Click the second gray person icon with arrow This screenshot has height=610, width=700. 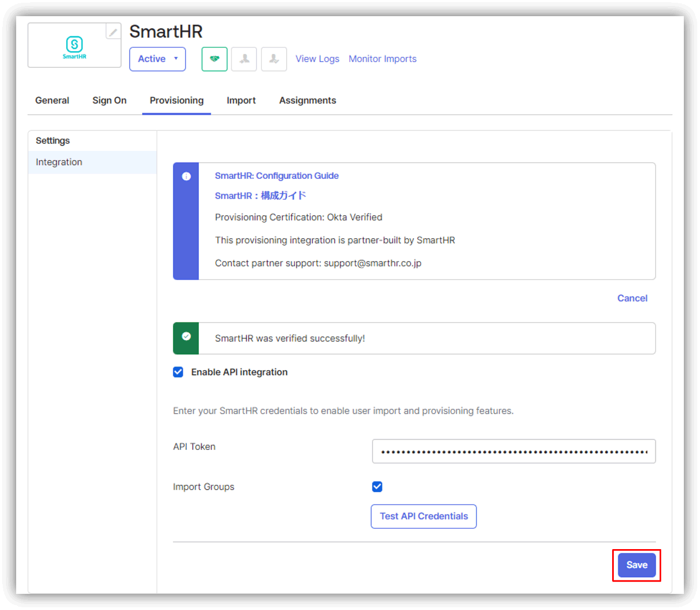coord(274,59)
